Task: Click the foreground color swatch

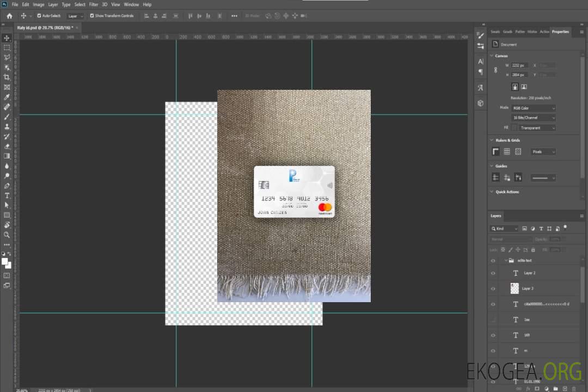Action: 5,261
